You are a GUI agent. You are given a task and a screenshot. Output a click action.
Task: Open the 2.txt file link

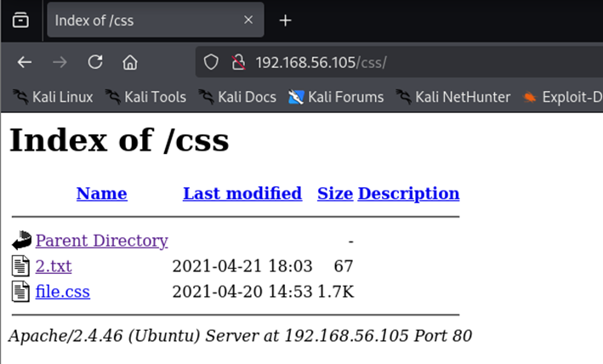pos(54,266)
